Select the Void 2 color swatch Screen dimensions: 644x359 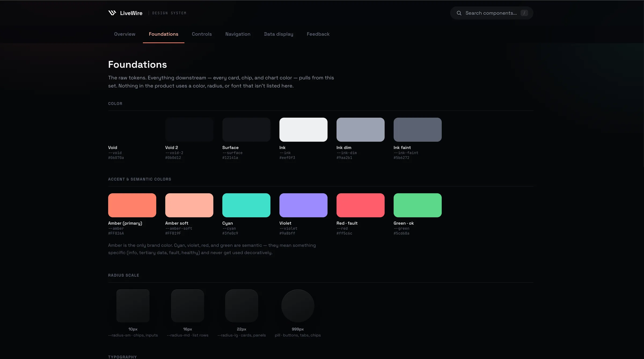click(x=189, y=129)
